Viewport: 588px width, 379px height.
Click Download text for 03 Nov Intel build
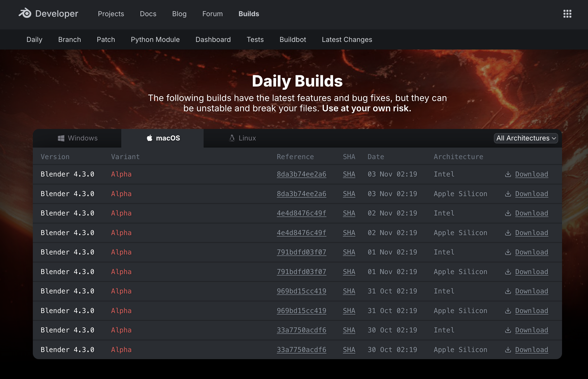tap(531, 174)
